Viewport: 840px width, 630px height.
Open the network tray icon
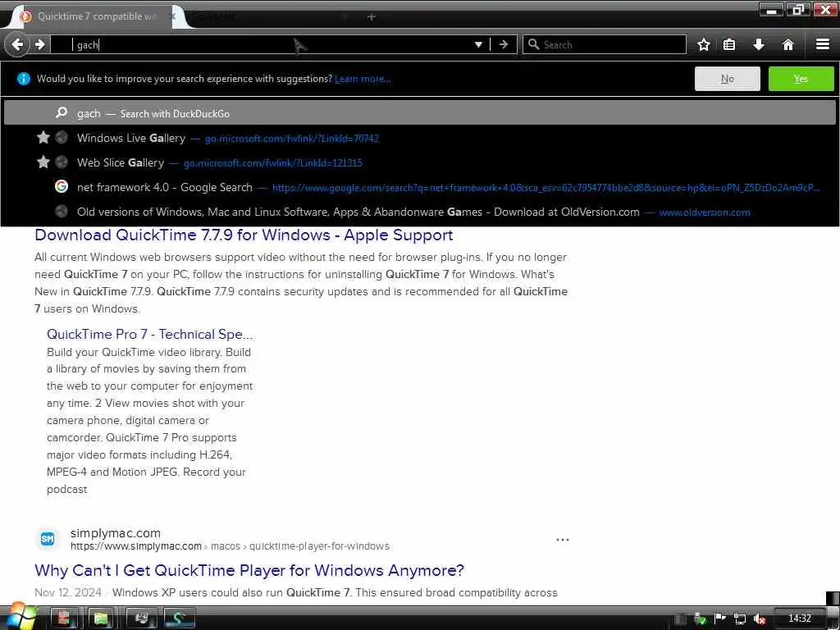(x=740, y=619)
